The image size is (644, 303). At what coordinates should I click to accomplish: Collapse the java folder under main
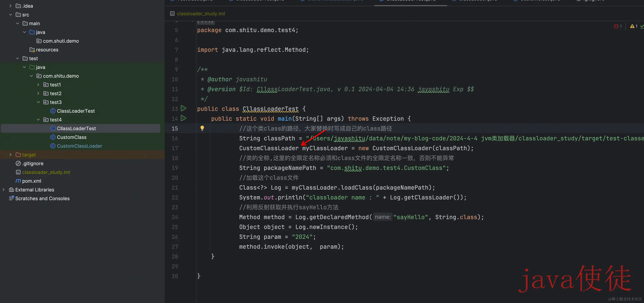(24, 32)
